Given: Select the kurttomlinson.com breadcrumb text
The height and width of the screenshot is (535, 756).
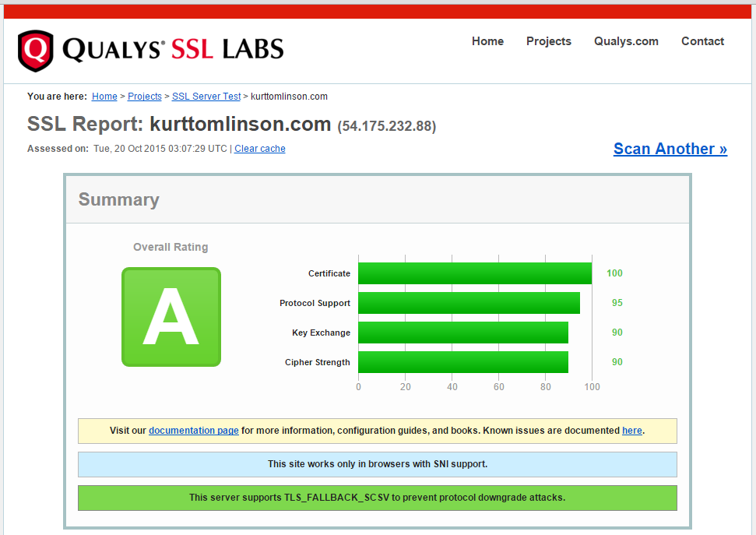Looking at the screenshot, I should [290, 97].
